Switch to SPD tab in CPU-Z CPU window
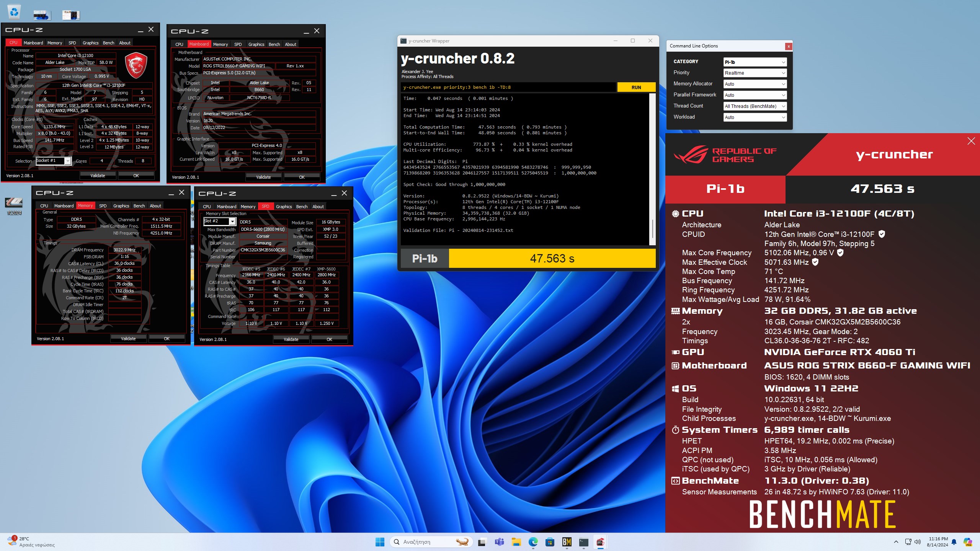Screen dimensions: 980x551 pyautogui.click(x=72, y=43)
